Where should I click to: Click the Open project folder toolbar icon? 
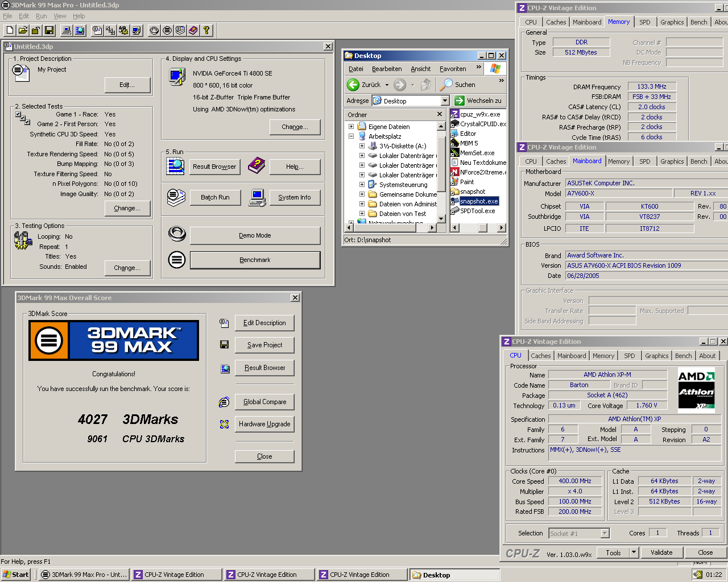[23, 30]
